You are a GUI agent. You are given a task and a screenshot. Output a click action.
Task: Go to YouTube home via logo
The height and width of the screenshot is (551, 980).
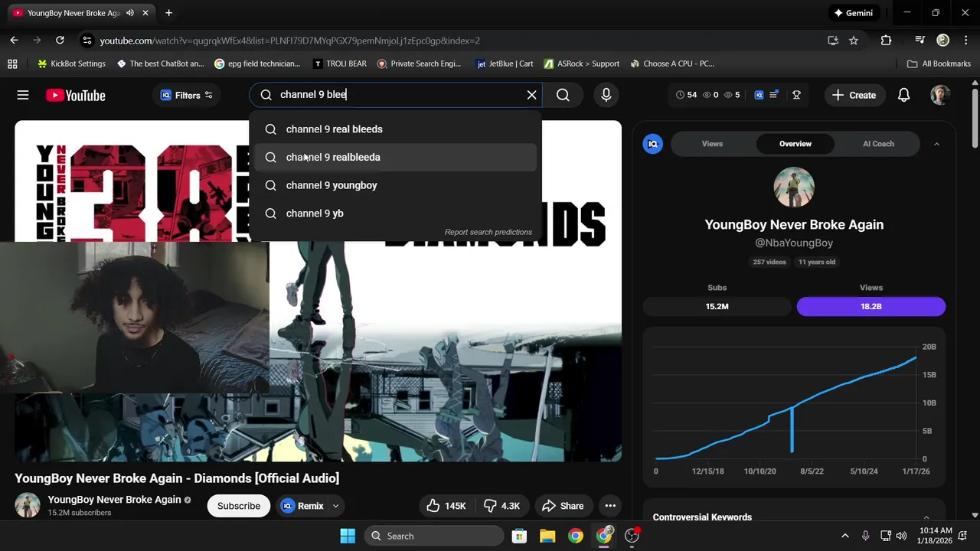pos(75,95)
